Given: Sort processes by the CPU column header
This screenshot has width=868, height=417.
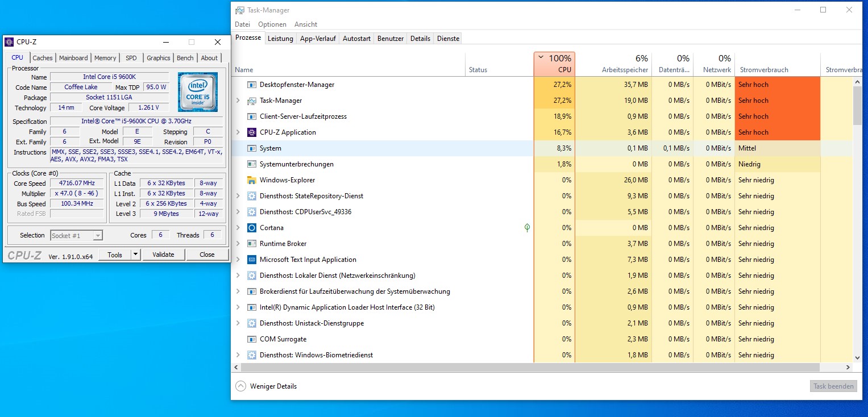Looking at the screenshot, I should (x=554, y=64).
